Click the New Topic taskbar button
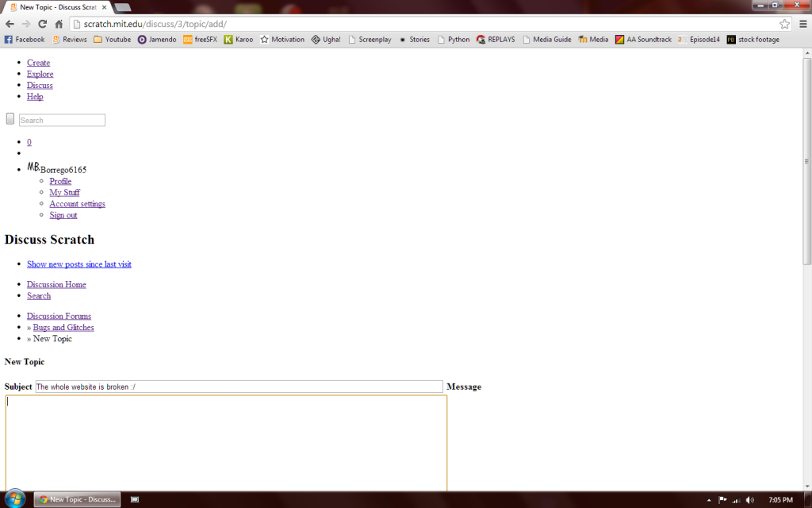The height and width of the screenshot is (508, 812). (x=77, y=498)
